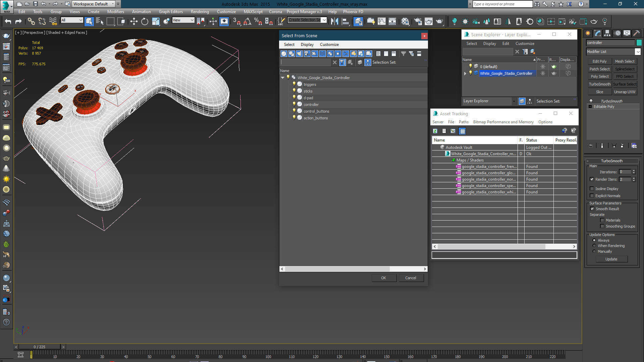
Task: Click the Select and Link chain icon
Action: click(31, 21)
